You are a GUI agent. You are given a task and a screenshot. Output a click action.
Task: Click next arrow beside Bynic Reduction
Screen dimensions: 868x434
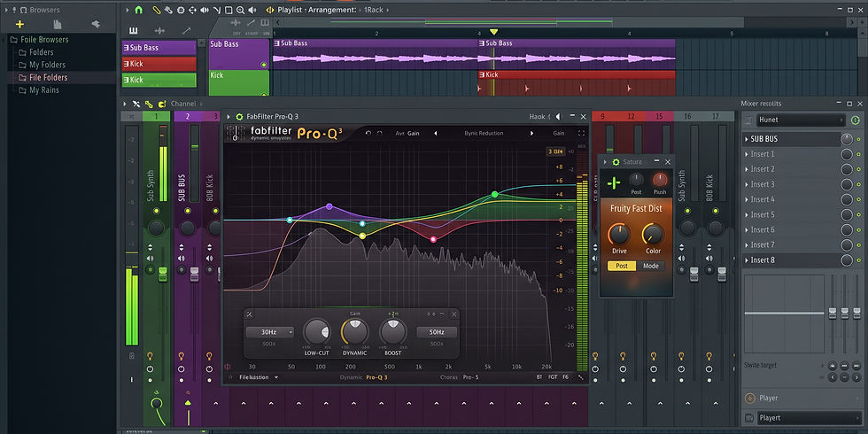(532, 133)
